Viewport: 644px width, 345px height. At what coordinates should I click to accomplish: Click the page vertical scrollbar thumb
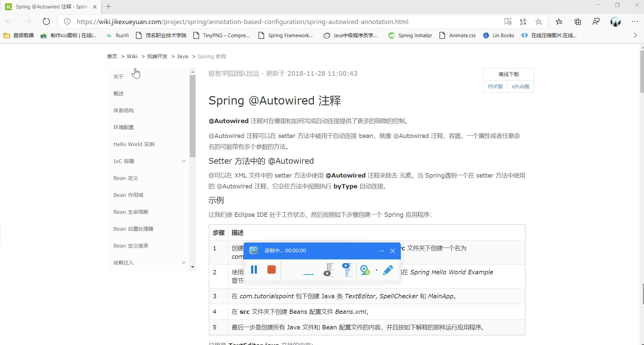tap(642, 72)
